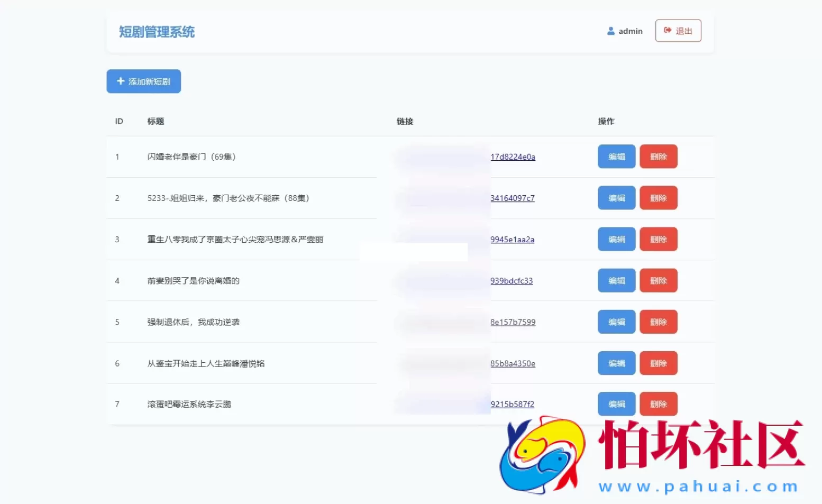
Task: Click 删除 for 滚蛋吧霉运系统李云鹏
Action: (x=659, y=404)
